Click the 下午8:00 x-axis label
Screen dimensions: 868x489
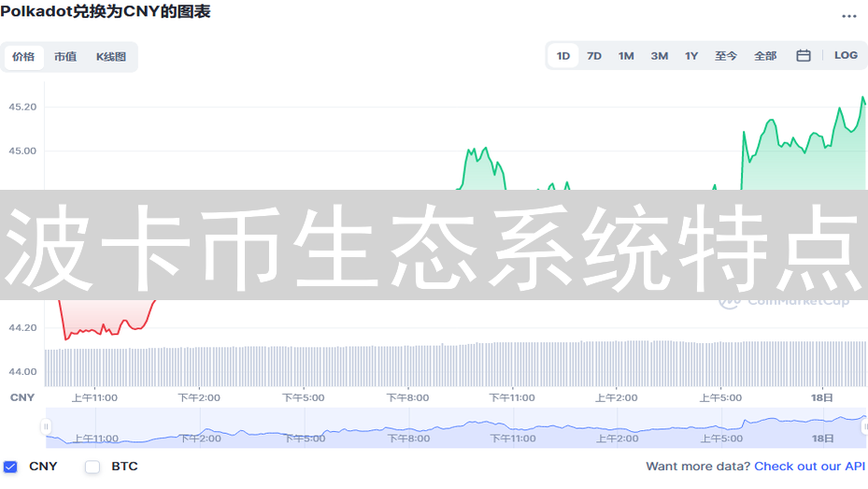point(407,397)
